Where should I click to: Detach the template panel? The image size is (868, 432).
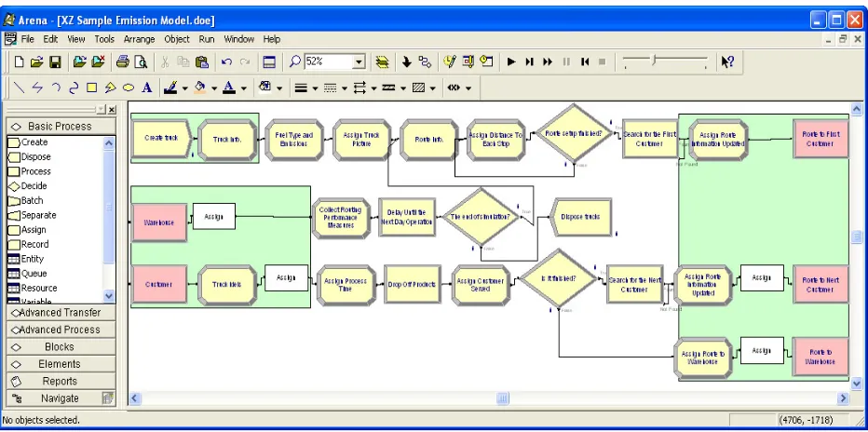[x=98, y=62]
